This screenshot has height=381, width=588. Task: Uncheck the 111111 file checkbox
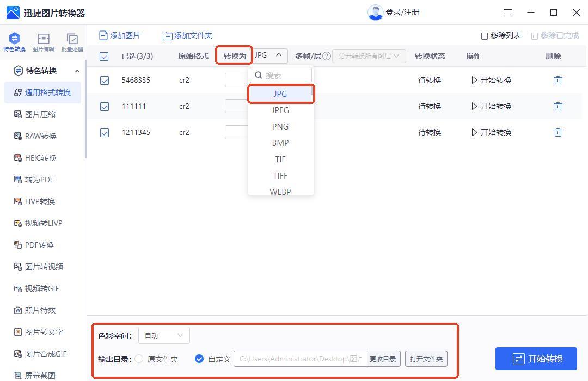click(105, 107)
